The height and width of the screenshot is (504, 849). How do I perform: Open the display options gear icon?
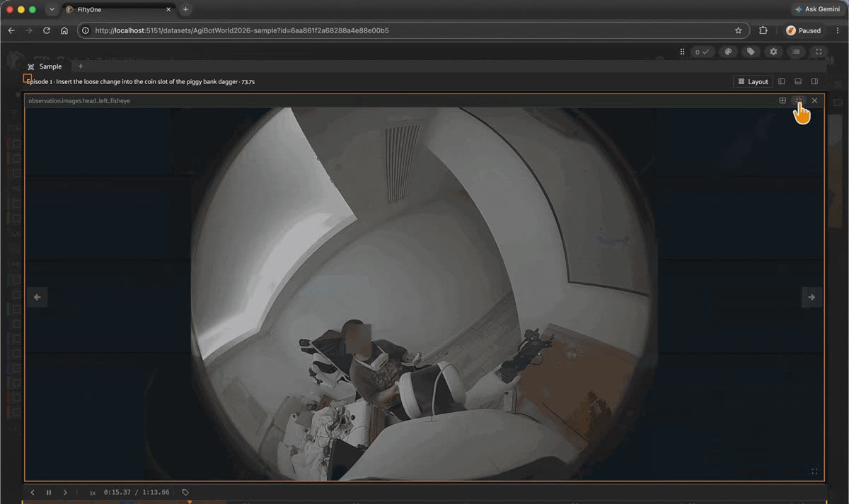pos(773,52)
